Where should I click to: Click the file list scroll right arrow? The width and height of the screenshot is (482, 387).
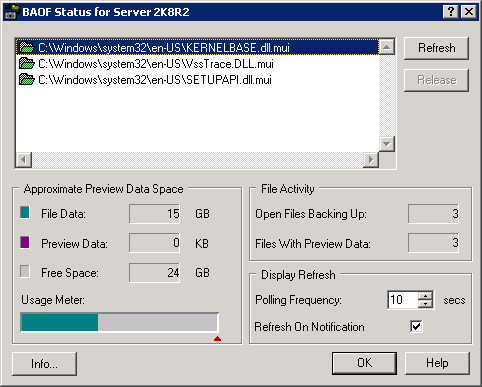[x=371, y=160]
